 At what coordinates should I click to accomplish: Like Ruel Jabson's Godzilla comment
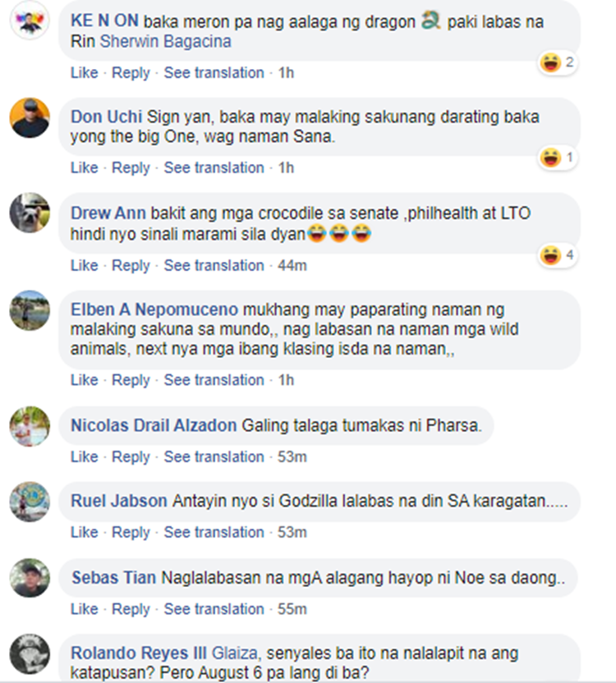tap(84, 532)
